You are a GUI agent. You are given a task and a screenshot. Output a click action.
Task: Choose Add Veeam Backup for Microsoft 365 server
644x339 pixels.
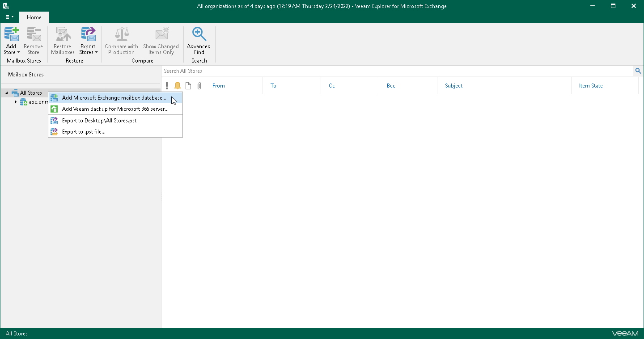click(x=115, y=109)
